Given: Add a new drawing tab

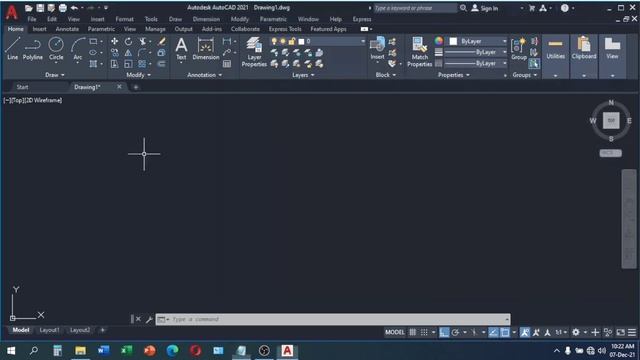Looking at the screenshot, I should [136, 87].
